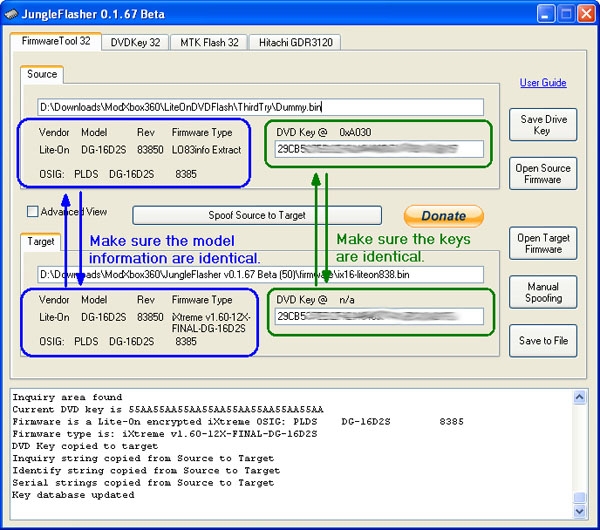The image size is (600, 530).
Task: Click the log scrollbar thumb
Action: click(579, 497)
